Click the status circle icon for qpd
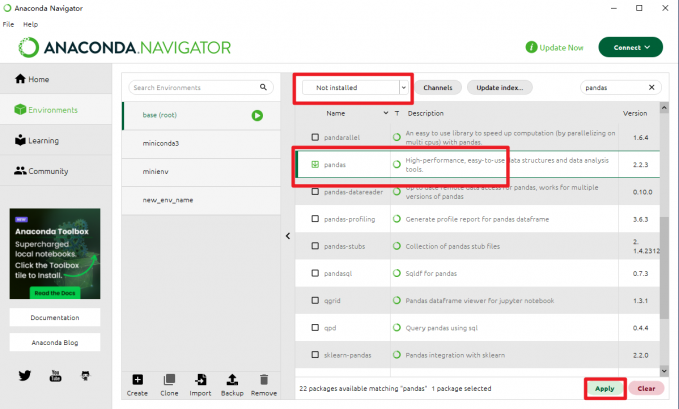Image resolution: width=679 pixels, height=409 pixels. click(x=397, y=328)
